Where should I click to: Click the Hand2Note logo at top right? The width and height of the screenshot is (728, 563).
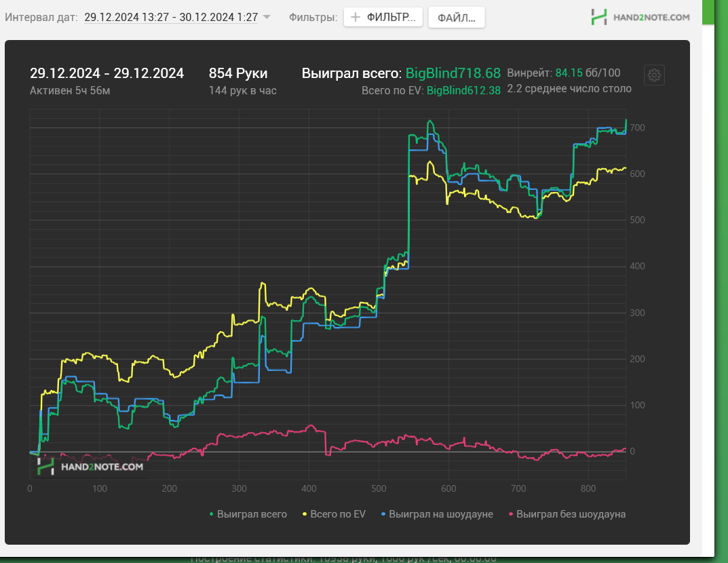click(640, 17)
